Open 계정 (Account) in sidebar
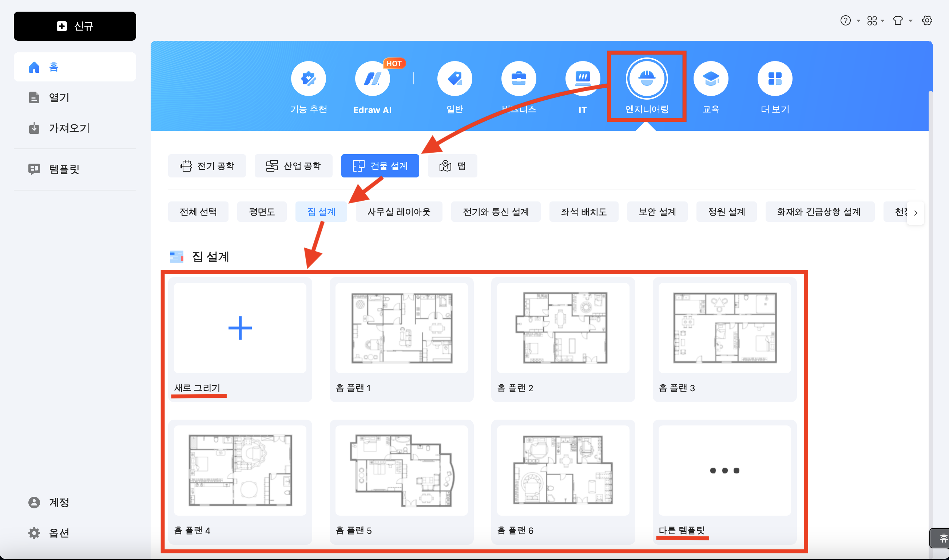949x560 pixels. click(75, 502)
